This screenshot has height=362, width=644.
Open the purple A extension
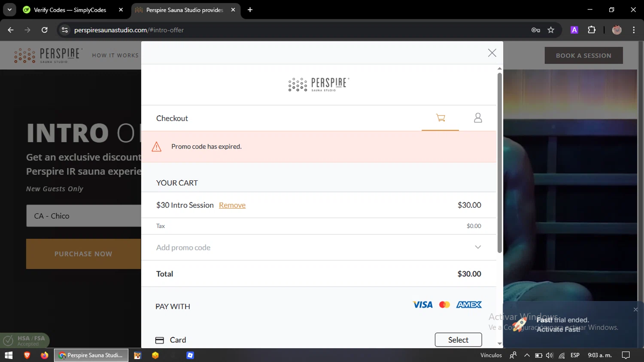click(574, 30)
